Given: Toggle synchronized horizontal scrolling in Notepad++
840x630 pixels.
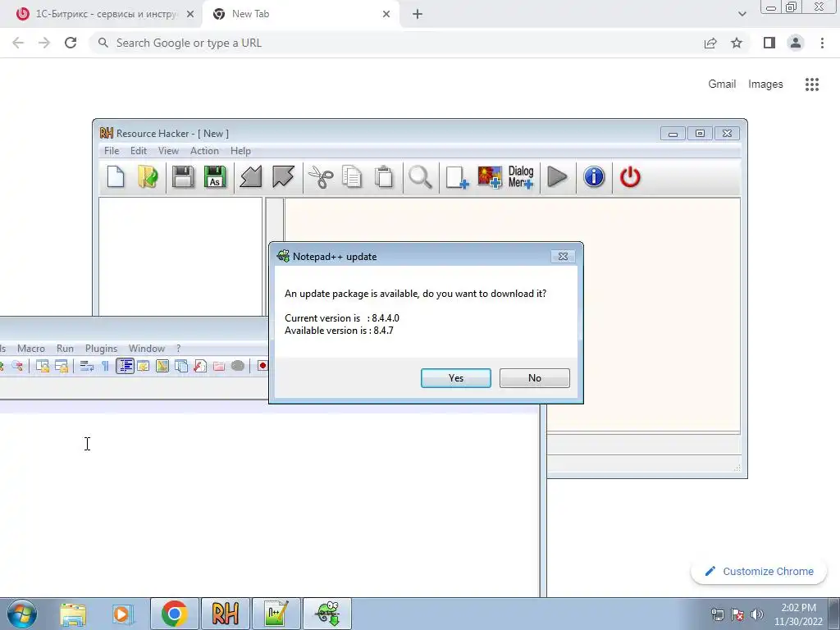Looking at the screenshot, I should 62,366.
